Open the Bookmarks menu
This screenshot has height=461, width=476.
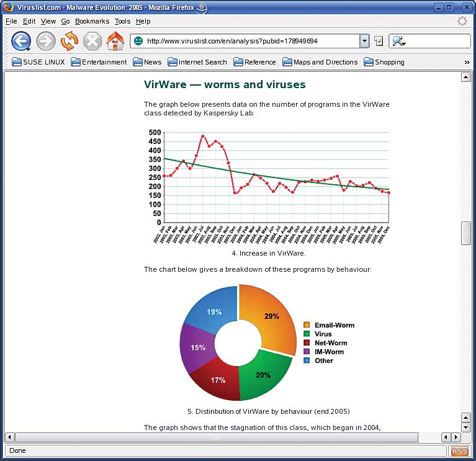click(x=92, y=21)
